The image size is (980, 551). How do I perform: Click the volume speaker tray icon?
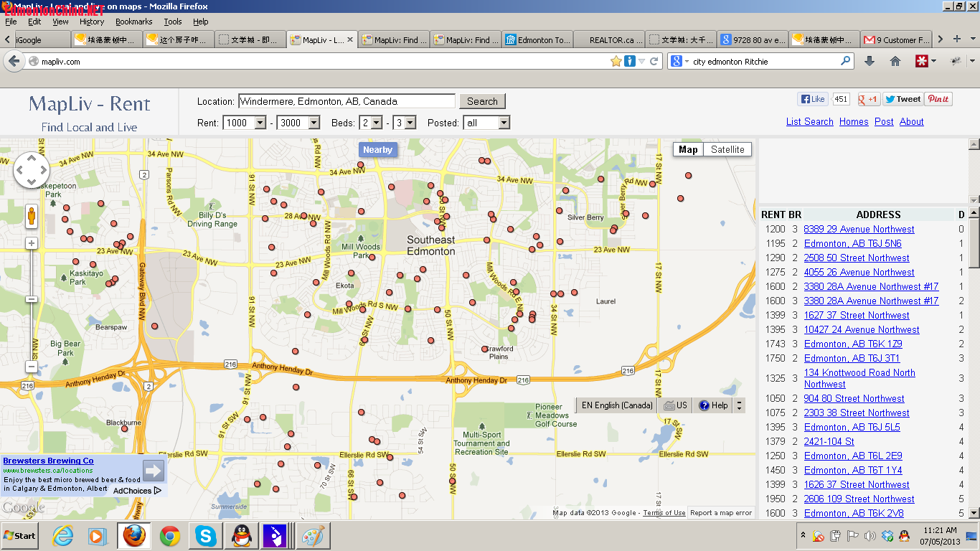click(x=870, y=536)
